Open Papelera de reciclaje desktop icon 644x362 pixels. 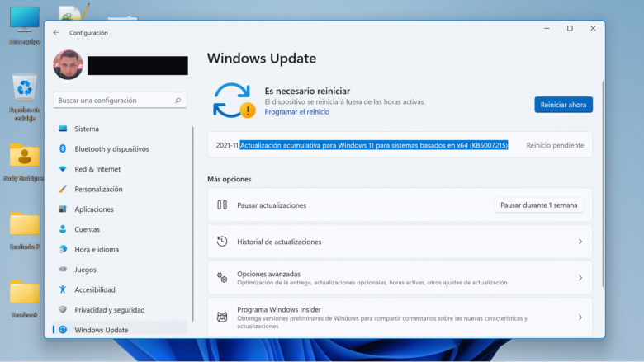coord(24,87)
